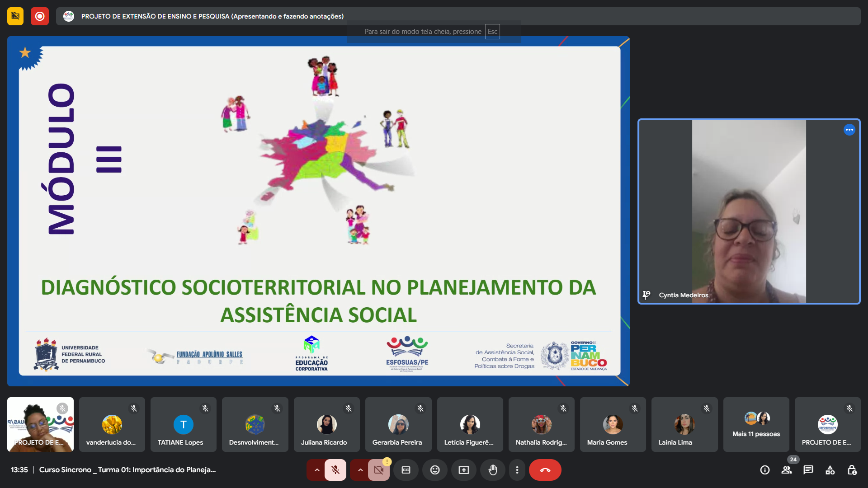The height and width of the screenshot is (488, 868).
Task: Open more options three-dot menu
Action: [517, 470]
